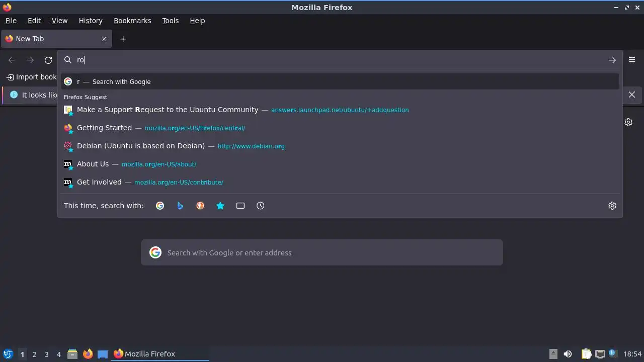Go forward one page
This screenshot has height=362, width=644.
point(30,60)
